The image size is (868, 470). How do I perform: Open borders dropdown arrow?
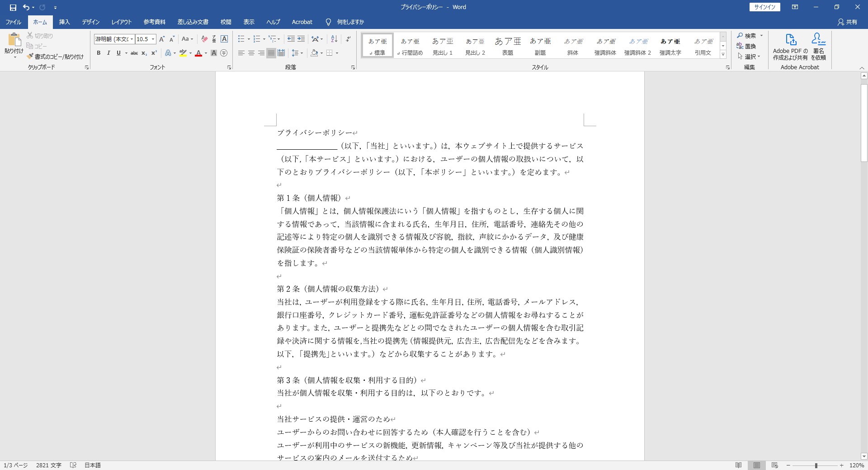tap(337, 53)
